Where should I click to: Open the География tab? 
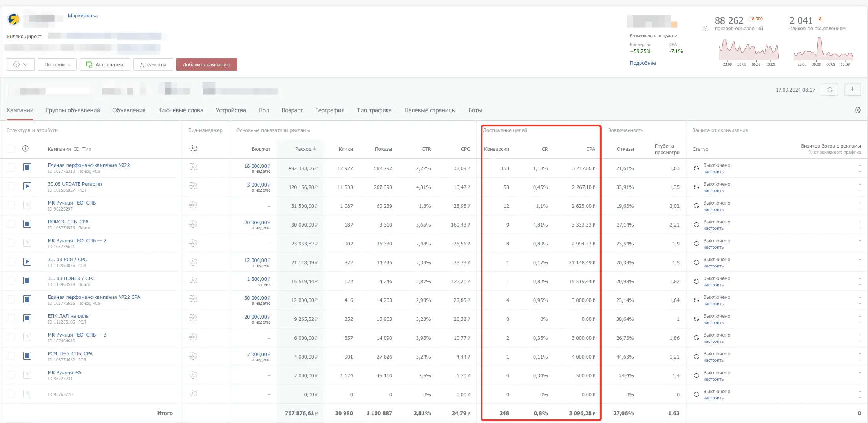pyautogui.click(x=329, y=110)
